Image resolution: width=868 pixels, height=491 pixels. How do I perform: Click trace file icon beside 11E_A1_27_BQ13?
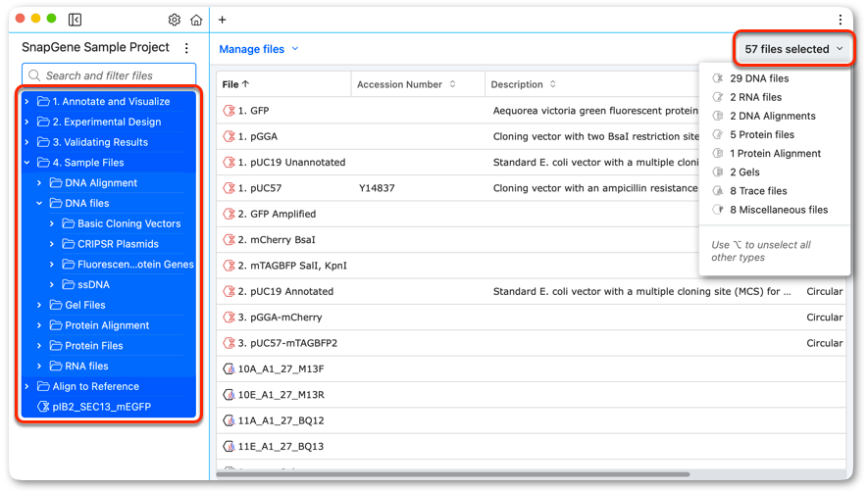pyautogui.click(x=229, y=446)
